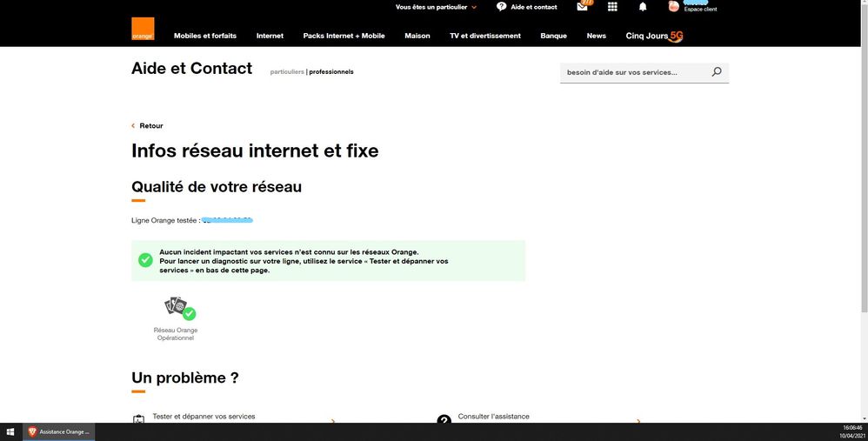Screen dimensions: 868x441
Task: Click the question mark assistance icon
Action: pos(444,420)
